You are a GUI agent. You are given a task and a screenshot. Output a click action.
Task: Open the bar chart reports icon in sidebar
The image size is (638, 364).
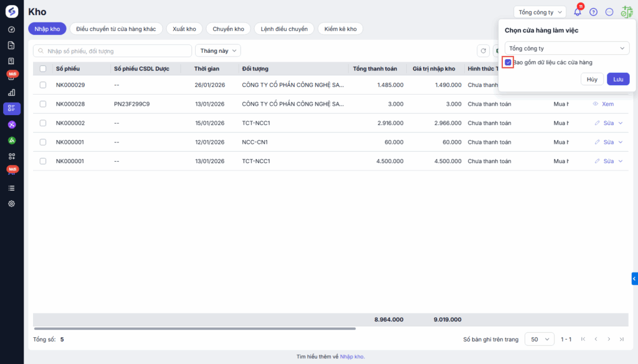(x=11, y=93)
